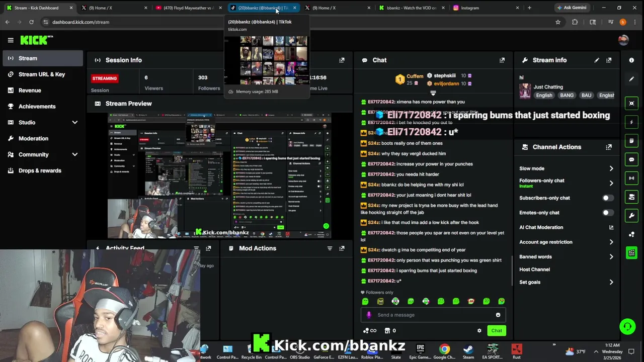Toggle the broadcast signal widget icon in sidebar

point(631,178)
